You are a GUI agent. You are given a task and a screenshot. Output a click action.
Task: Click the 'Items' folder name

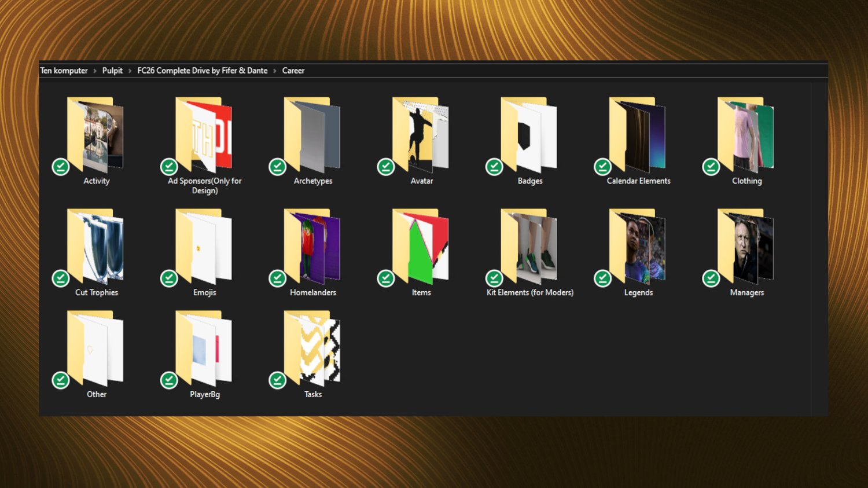click(x=421, y=293)
